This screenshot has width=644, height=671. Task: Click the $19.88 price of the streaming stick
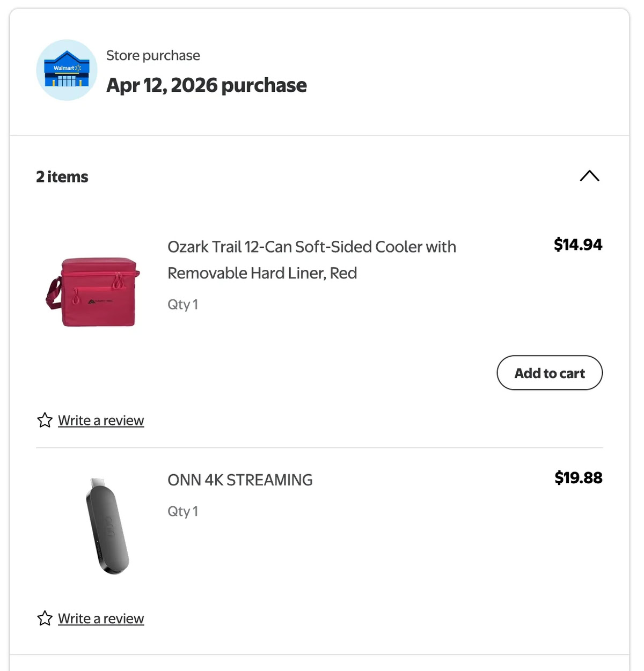578,477
